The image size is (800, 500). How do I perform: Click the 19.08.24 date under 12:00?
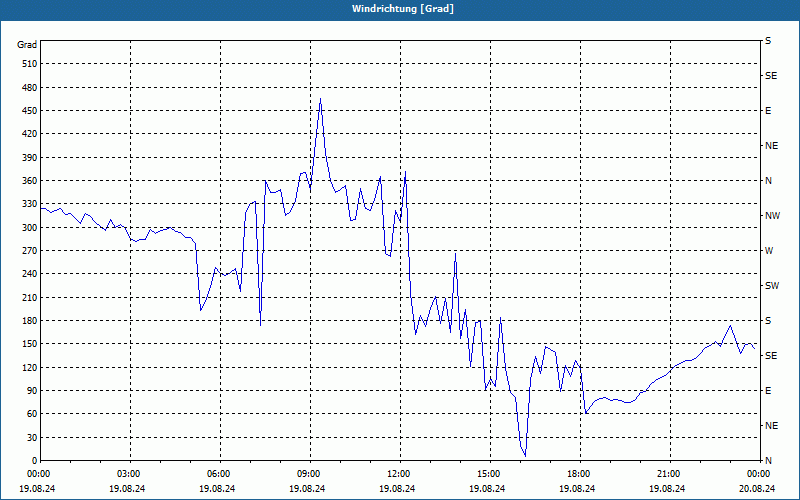pos(397,488)
